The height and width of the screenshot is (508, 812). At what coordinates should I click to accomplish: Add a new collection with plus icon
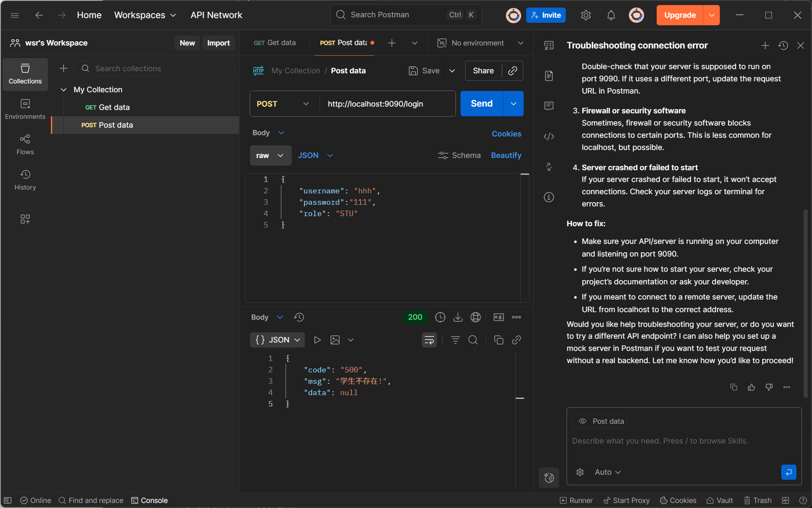point(64,68)
